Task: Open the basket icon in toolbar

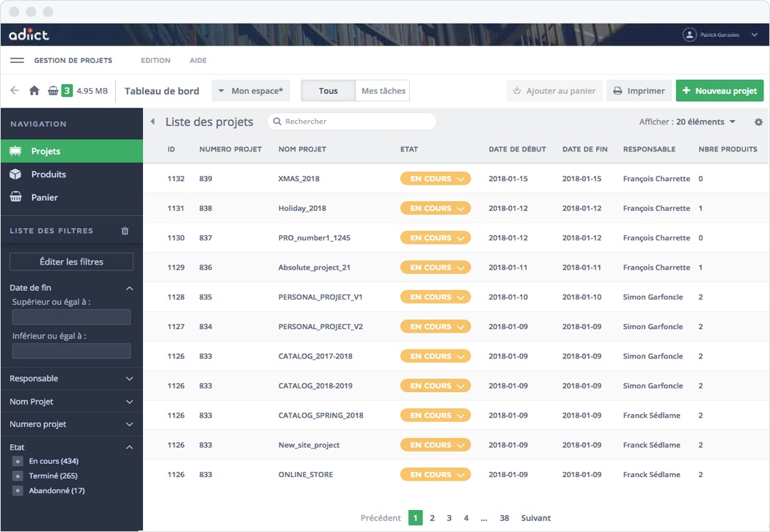Action: pos(53,91)
